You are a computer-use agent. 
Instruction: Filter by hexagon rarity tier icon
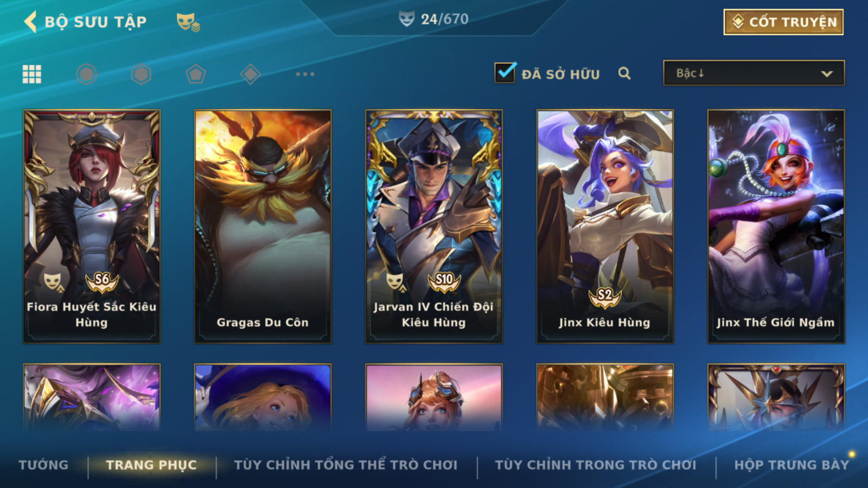click(141, 74)
